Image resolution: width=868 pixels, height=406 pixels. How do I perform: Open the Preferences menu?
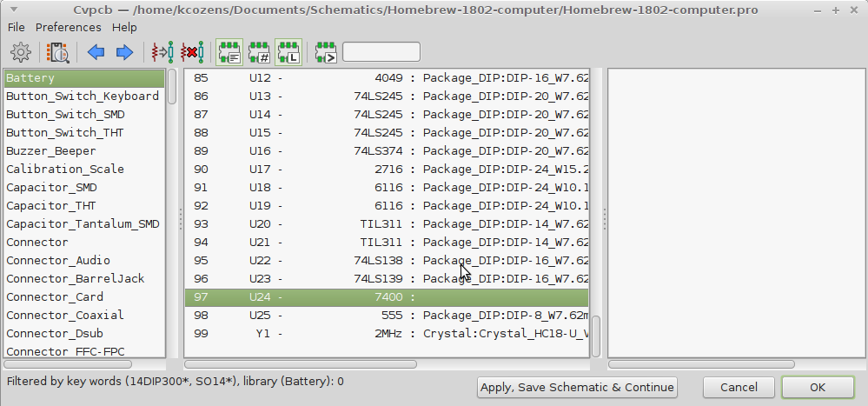(69, 27)
